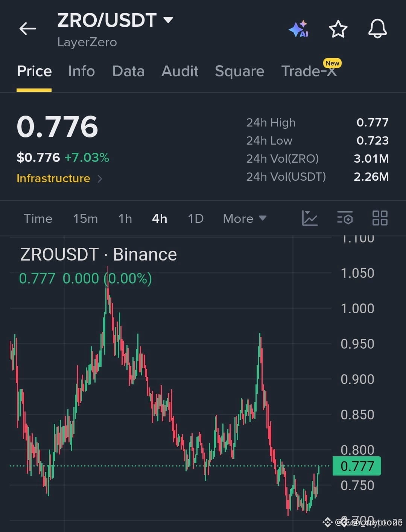The image size is (406, 532).
Task: Select the 15m chart interval
Action: tap(85, 218)
